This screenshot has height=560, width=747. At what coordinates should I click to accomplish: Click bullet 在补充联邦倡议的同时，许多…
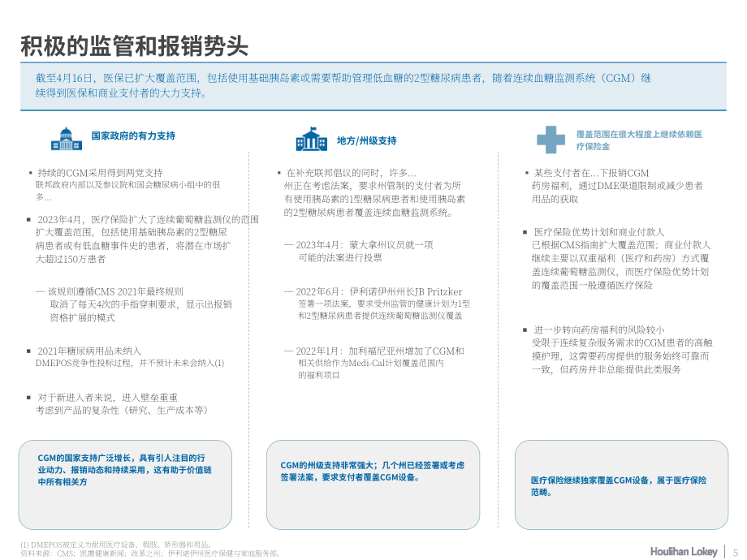(x=351, y=172)
